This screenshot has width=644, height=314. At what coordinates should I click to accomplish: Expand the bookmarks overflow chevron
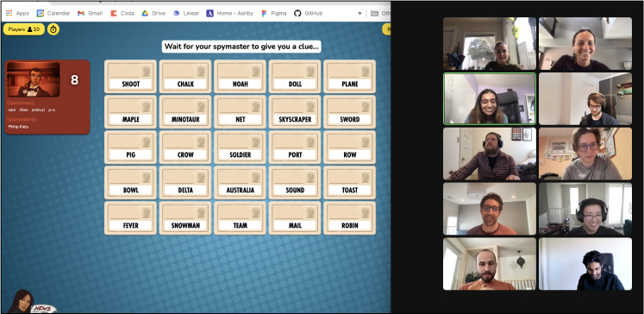pyautogui.click(x=360, y=13)
